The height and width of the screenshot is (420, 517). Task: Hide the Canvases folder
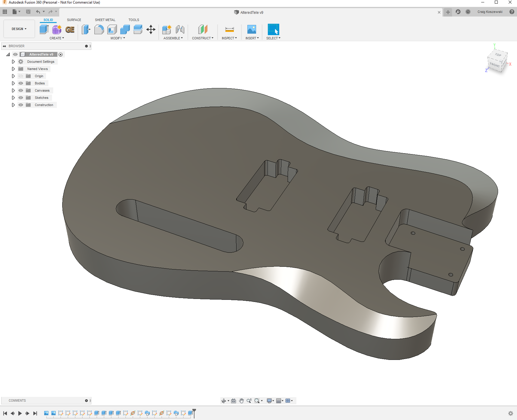click(x=21, y=90)
